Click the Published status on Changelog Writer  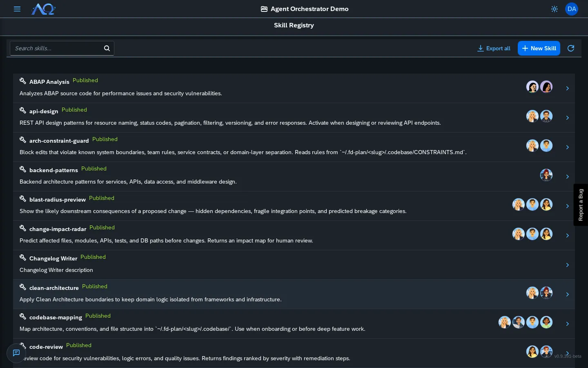(x=93, y=257)
